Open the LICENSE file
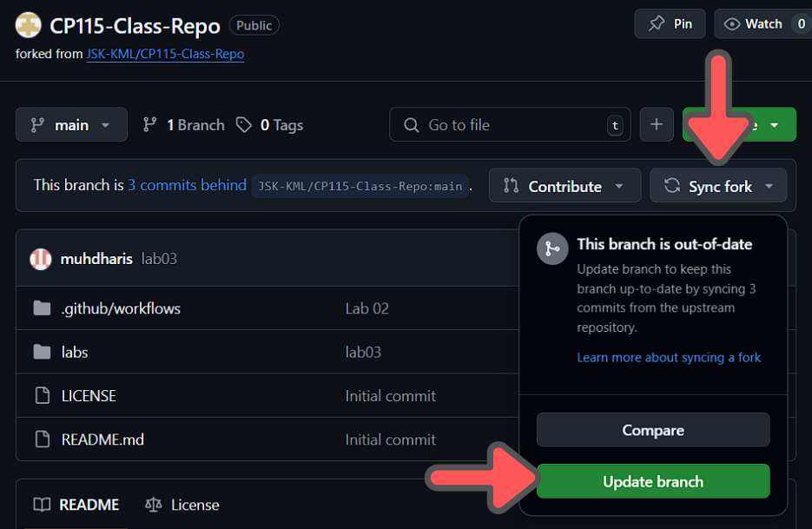 point(89,396)
